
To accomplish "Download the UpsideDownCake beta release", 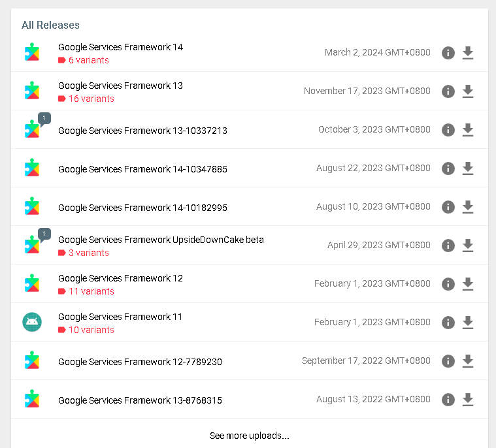I will (467, 246).
